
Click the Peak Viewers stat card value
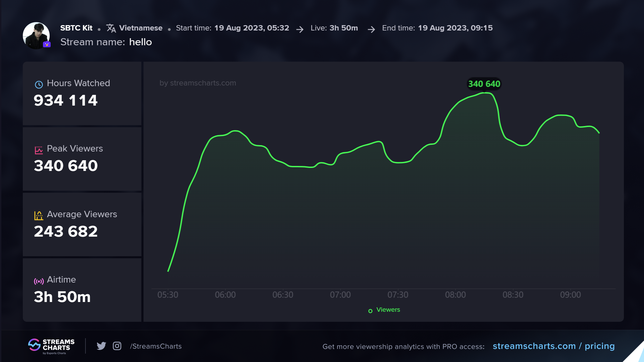(x=66, y=166)
